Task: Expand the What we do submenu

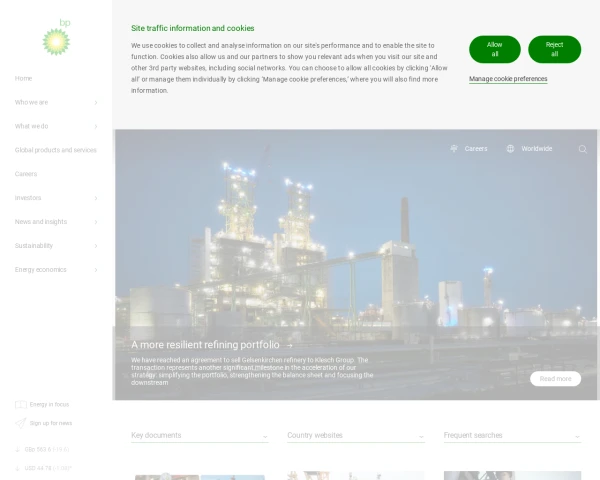Action: (96, 126)
